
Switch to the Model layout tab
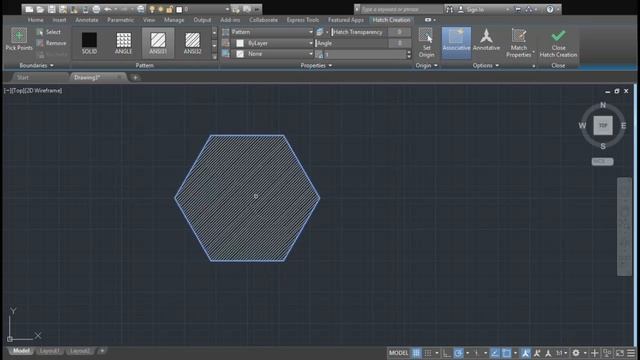click(x=21, y=351)
